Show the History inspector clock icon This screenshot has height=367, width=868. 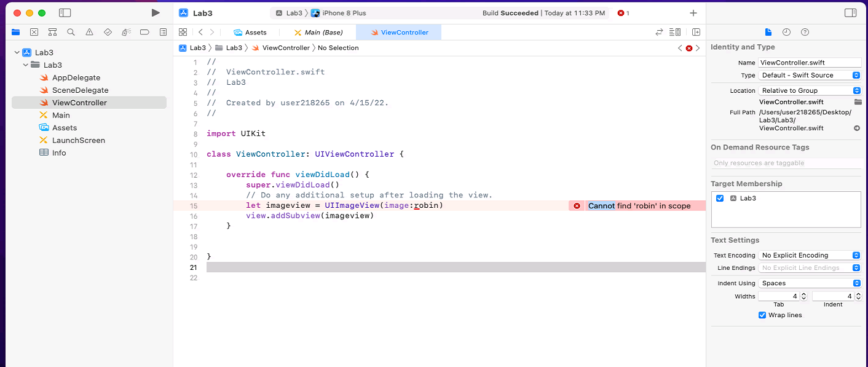point(786,32)
